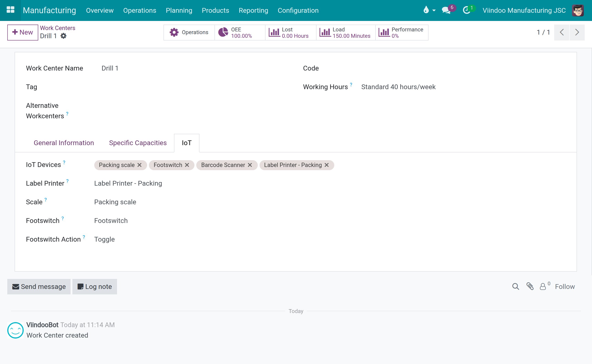Image resolution: width=592 pixels, height=364 pixels.
Task: Remove the Packing scale tag
Action: pyautogui.click(x=140, y=165)
